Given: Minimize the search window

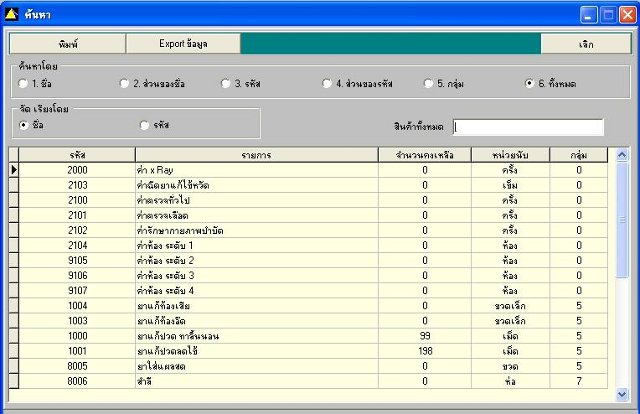Looking at the screenshot, I should pos(588,15).
